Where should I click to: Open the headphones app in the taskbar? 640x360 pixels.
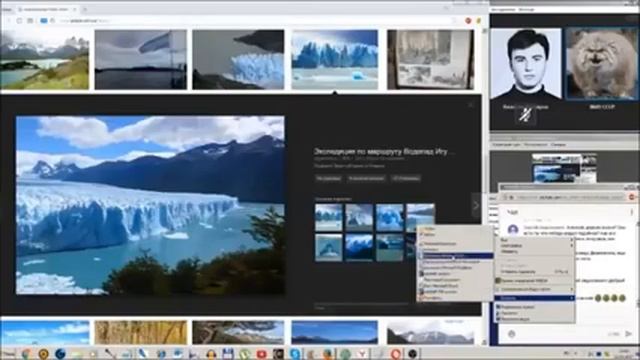tap(211, 354)
